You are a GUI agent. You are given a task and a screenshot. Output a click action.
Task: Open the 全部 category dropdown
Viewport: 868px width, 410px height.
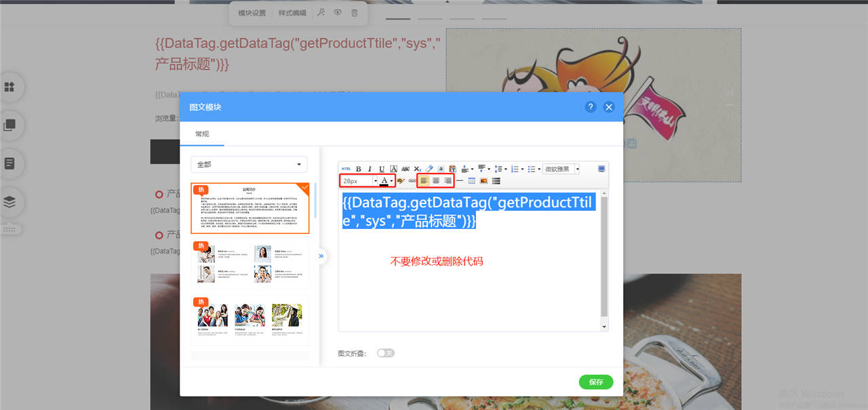coord(249,165)
